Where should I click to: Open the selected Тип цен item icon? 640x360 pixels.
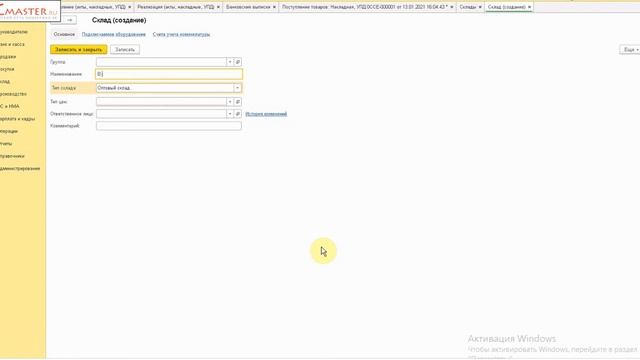[x=238, y=102]
